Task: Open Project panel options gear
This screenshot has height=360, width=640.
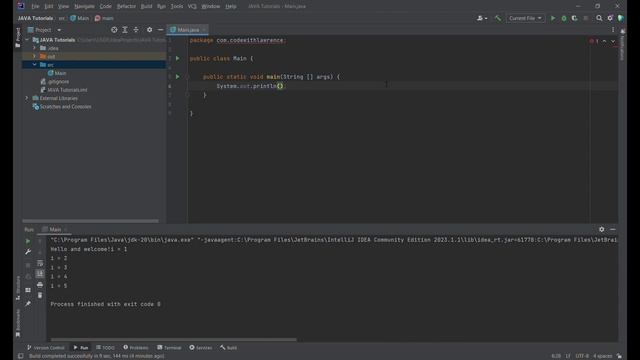Action: 149,30
